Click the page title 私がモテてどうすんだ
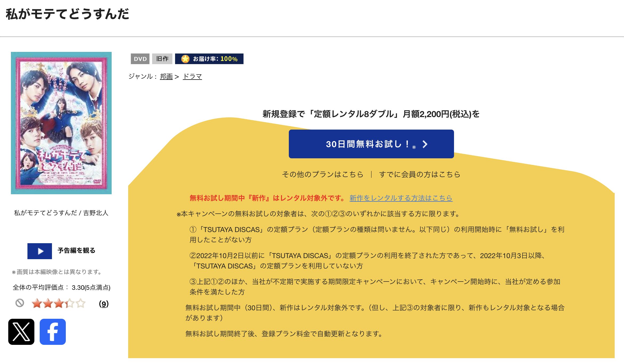This screenshot has height=364, width=624. pos(67,14)
